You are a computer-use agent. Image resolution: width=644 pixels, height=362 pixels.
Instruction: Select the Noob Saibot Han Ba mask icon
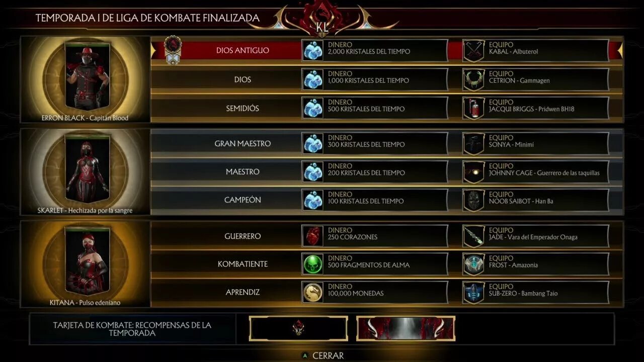473,200
